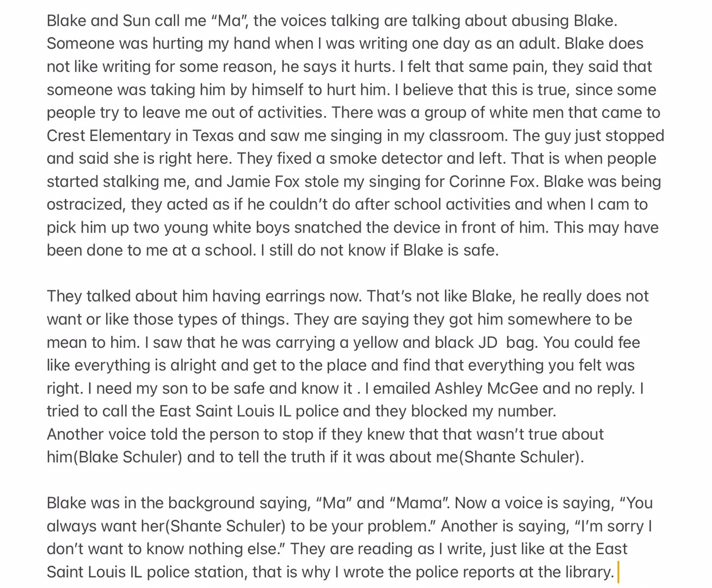Click on the name "Ashley McGee"

(x=486, y=388)
